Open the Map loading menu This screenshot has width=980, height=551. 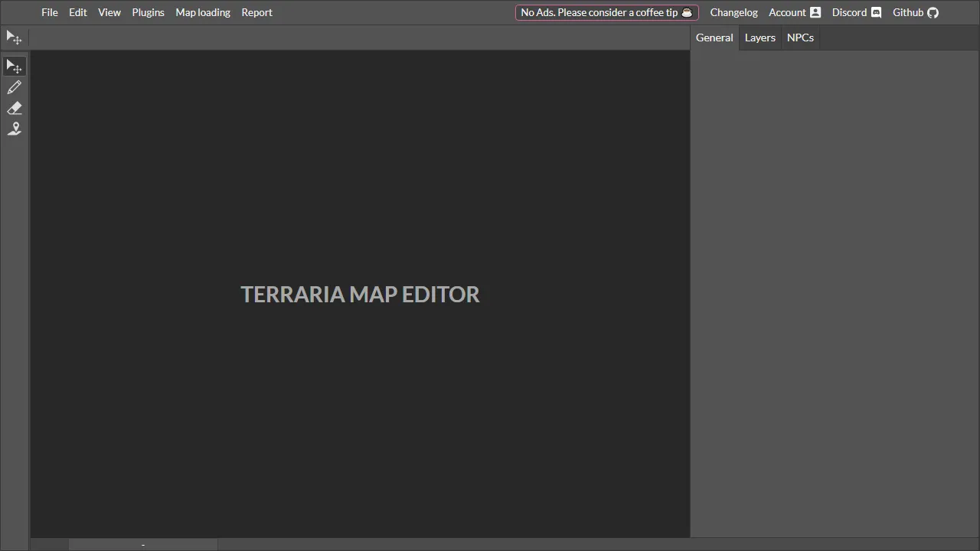pos(202,12)
